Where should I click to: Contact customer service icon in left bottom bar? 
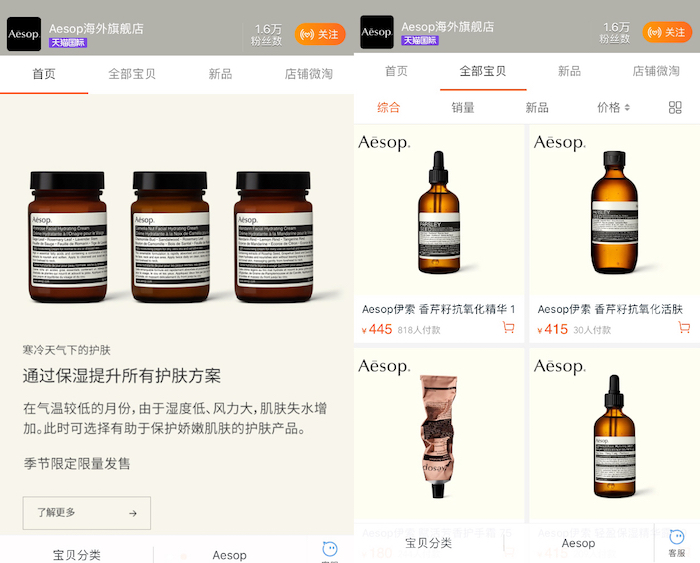tap(330, 550)
